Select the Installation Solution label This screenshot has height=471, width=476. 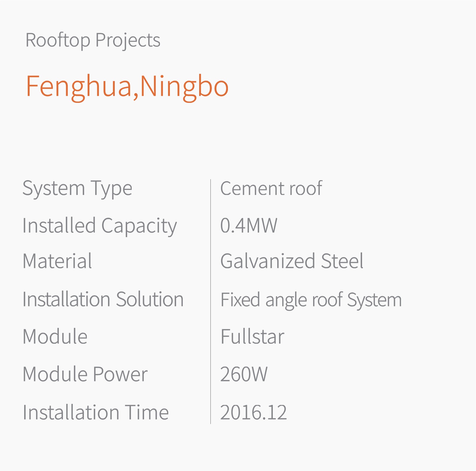[x=103, y=299]
